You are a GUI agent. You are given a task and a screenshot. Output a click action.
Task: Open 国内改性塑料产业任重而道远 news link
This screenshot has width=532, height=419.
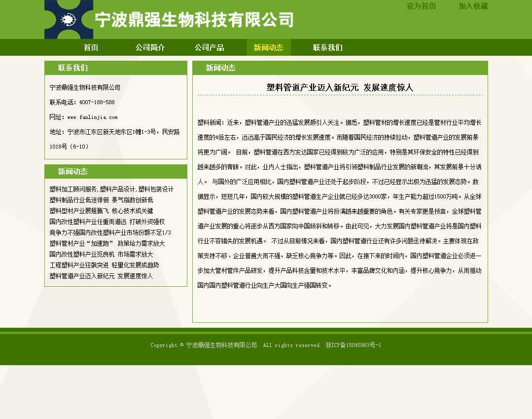pyautogui.click(x=107, y=222)
